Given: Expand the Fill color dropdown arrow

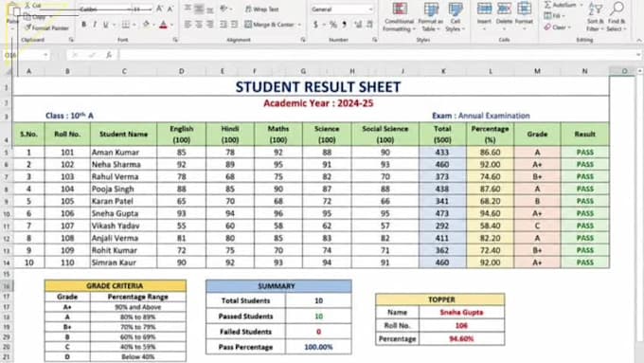Looking at the screenshot, I should [153, 25].
